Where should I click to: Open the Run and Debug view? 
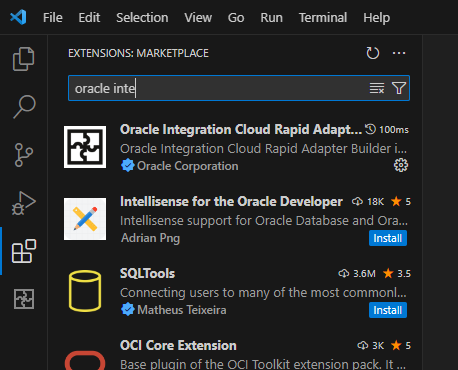point(24,203)
